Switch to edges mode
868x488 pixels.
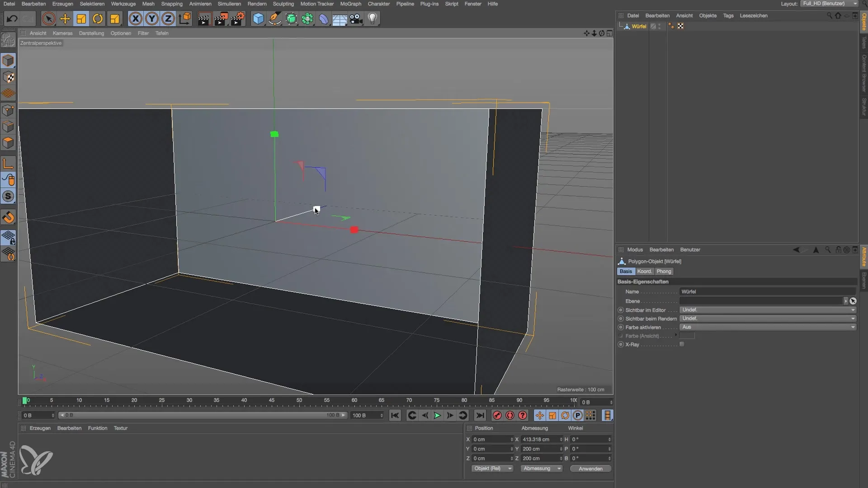pyautogui.click(x=8, y=127)
